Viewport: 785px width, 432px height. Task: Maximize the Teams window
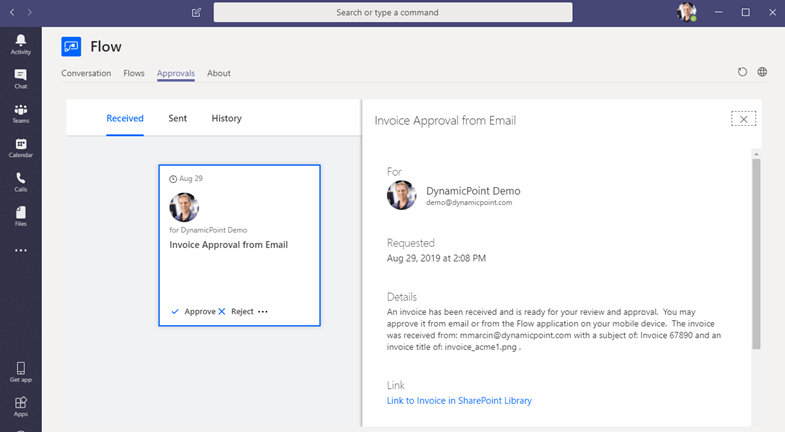click(745, 12)
